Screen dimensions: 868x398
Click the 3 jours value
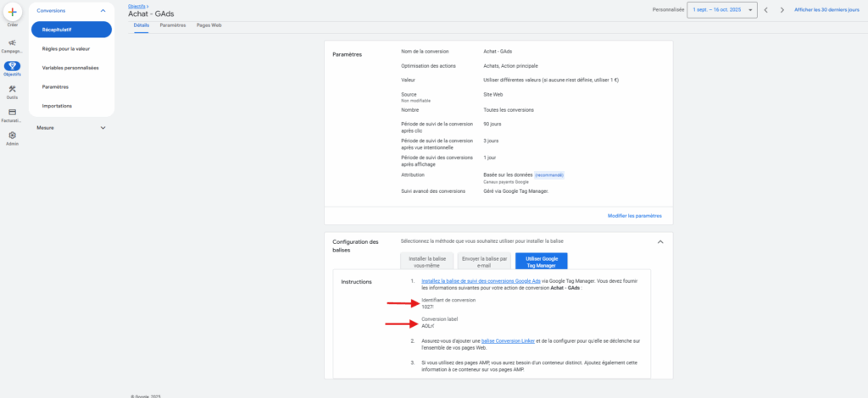(491, 141)
